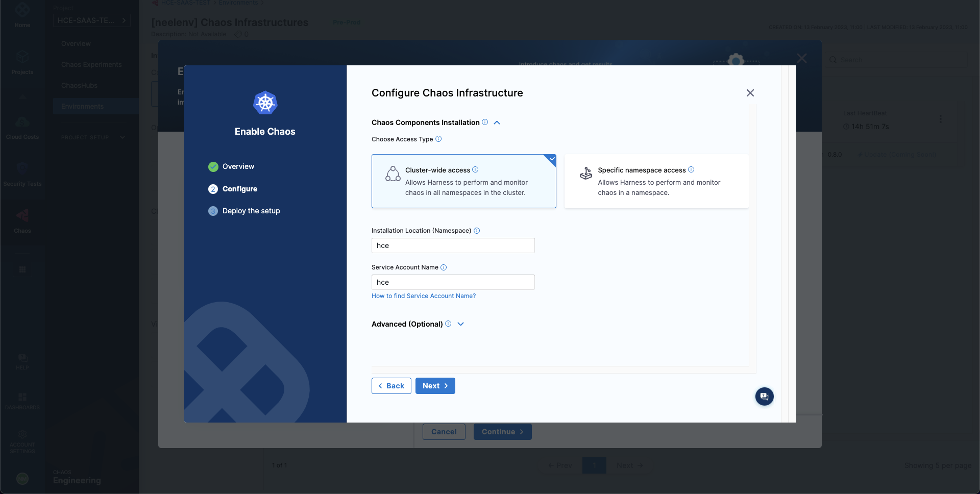Open Dashboards in left navigation
Image resolution: width=980 pixels, height=494 pixels.
(x=22, y=401)
